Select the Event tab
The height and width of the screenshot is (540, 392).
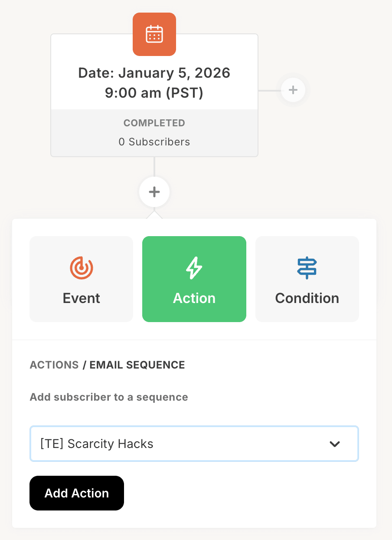point(82,279)
